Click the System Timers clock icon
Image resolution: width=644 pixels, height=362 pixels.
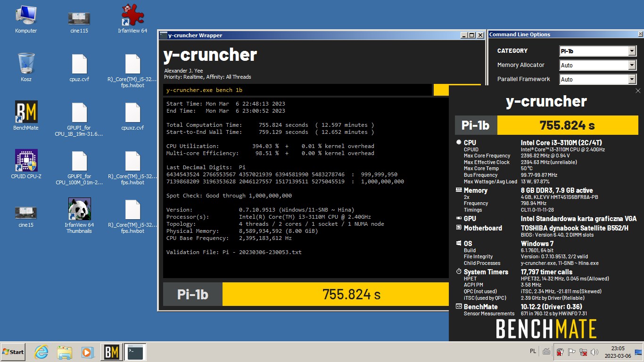pyautogui.click(x=459, y=271)
